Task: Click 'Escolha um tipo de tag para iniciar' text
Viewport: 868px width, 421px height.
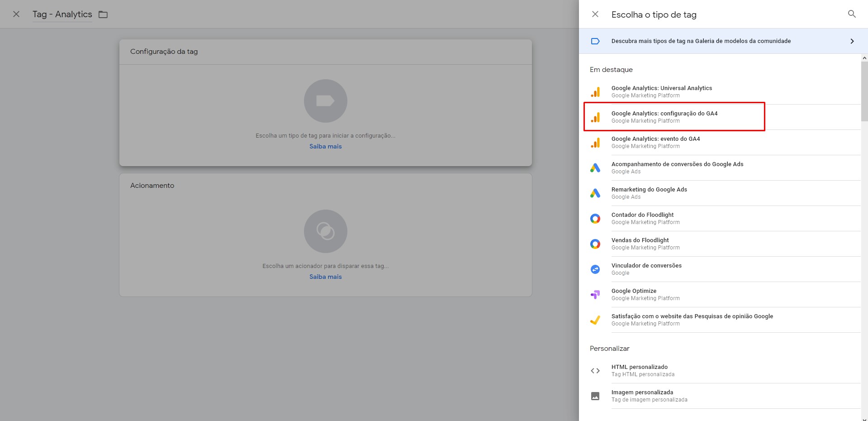Action: click(326, 136)
